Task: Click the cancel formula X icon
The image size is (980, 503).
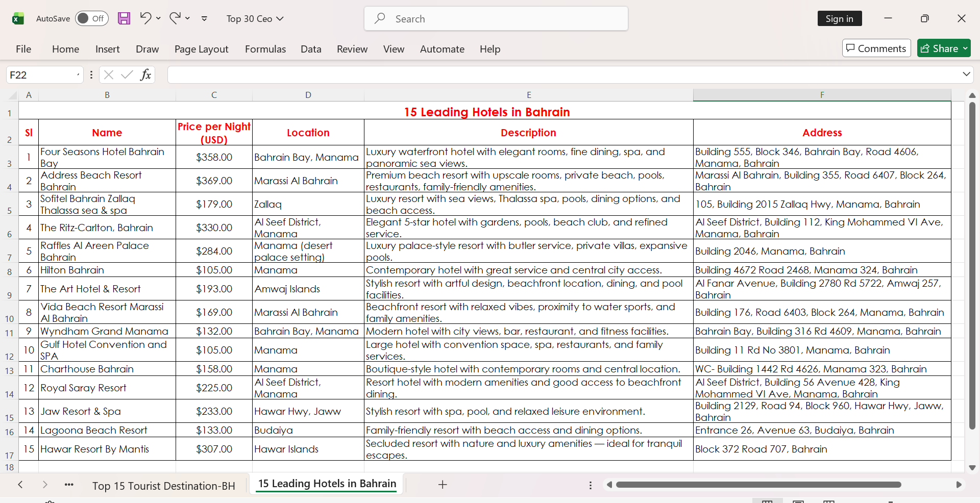Action: click(108, 75)
